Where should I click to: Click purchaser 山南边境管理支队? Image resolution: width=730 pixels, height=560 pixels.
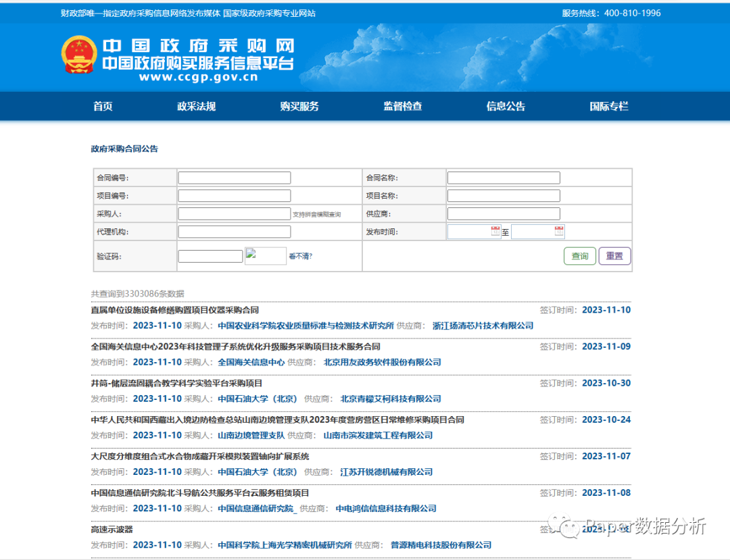click(x=251, y=435)
